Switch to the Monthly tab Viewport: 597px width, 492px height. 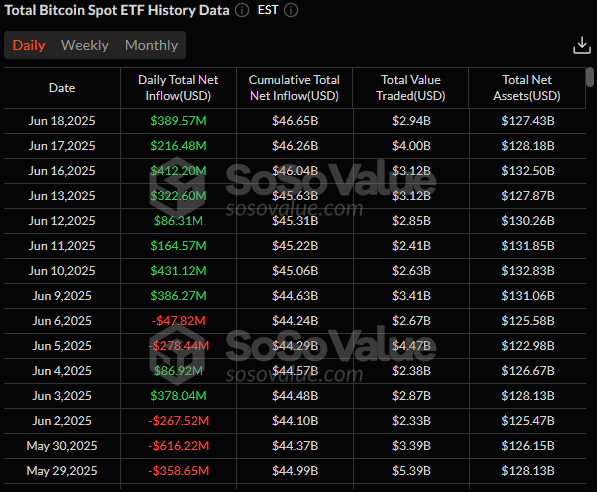(152, 45)
